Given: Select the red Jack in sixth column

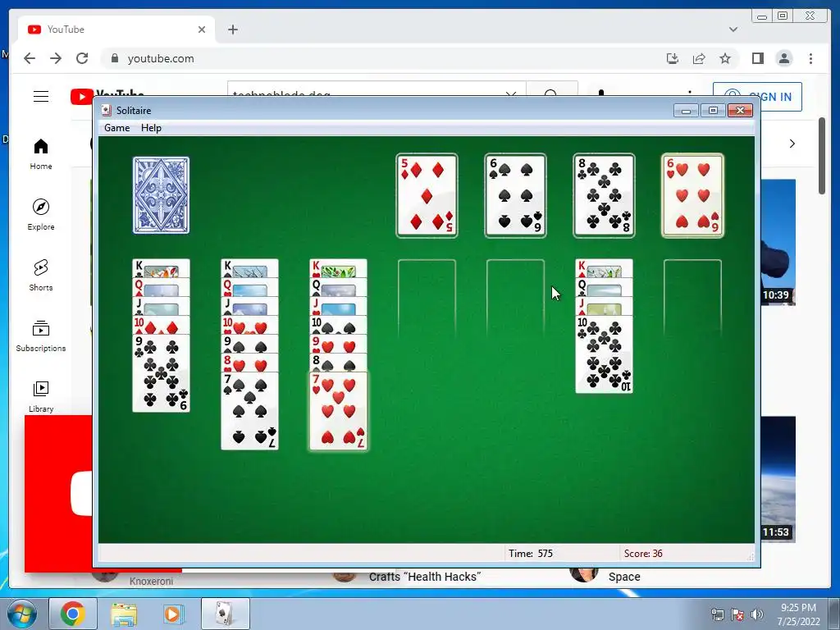Looking at the screenshot, I should [x=604, y=306].
